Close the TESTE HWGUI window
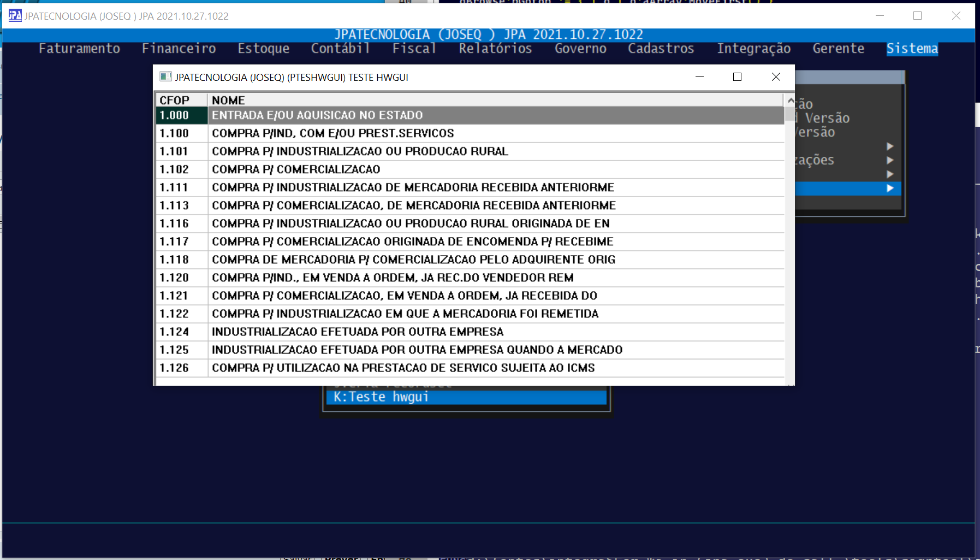 coord(776,77)
